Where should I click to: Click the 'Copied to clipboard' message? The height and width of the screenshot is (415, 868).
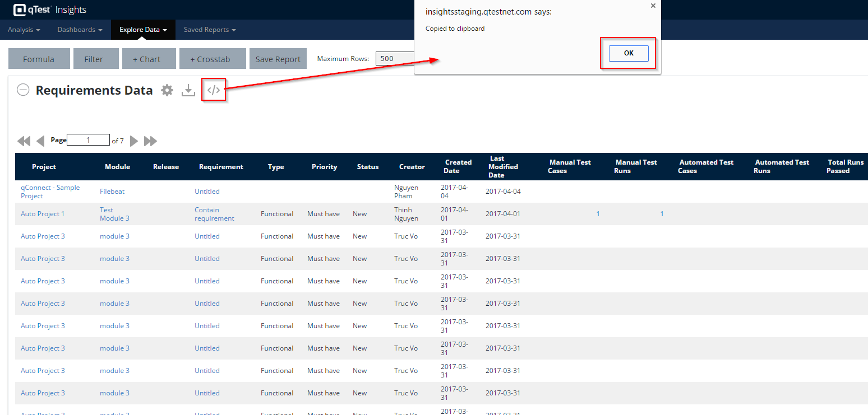click(455, 29)
